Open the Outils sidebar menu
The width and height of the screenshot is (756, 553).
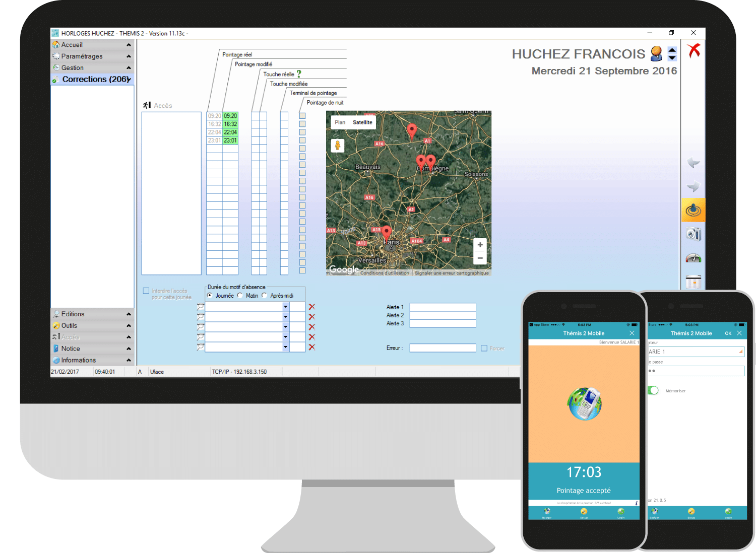(92, 325)
